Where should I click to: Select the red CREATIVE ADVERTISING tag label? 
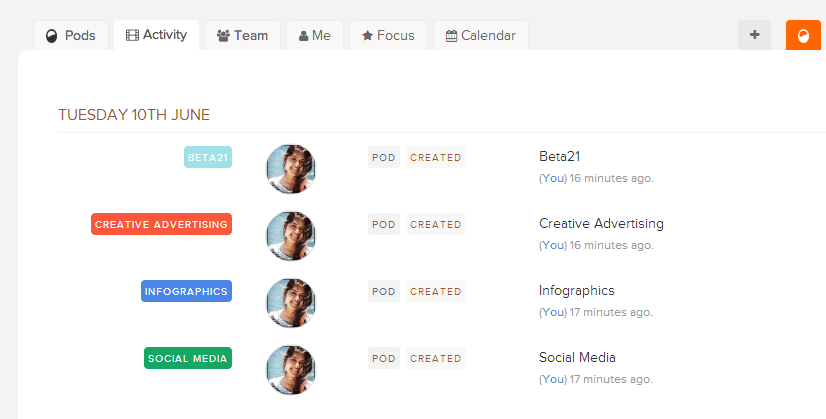click(161, 224)
